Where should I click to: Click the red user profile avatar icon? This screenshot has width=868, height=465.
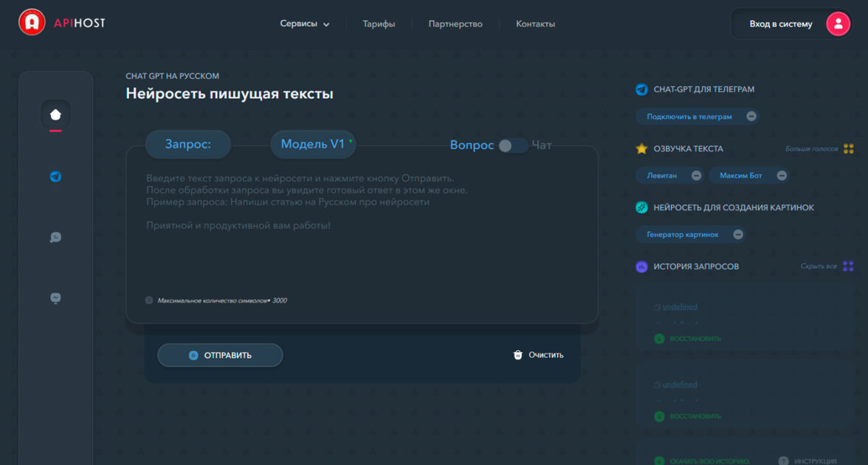(x=838, y=24)
